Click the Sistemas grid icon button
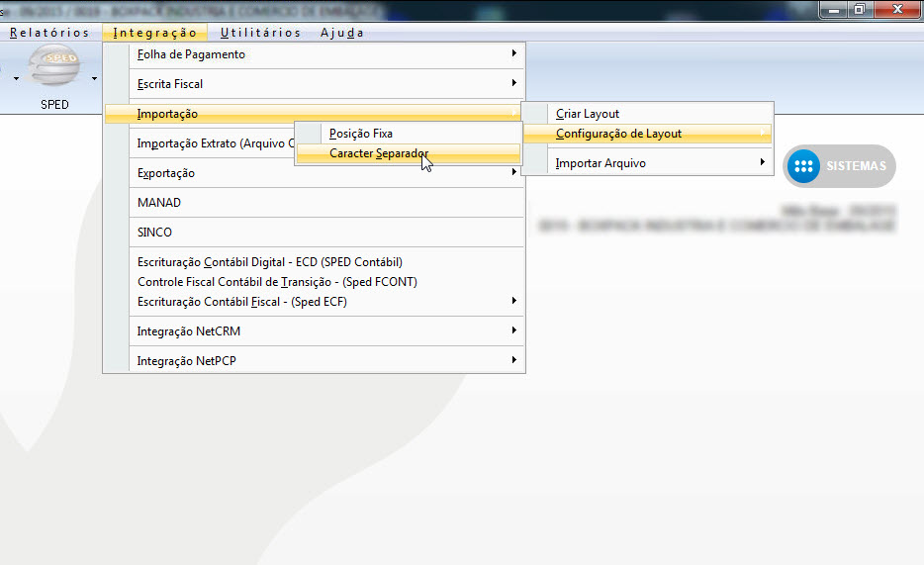 pyautogui.click(x=803, y=166)
